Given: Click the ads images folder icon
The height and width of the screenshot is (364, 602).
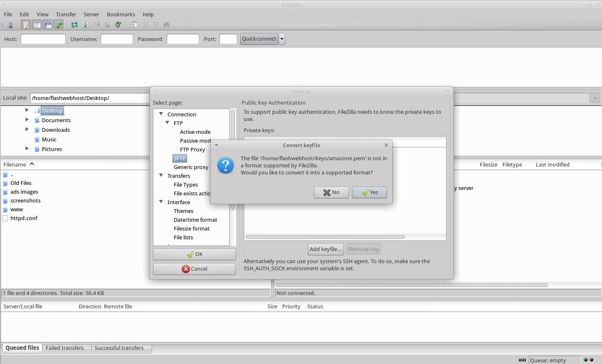Looking at the screenshot, I should pyautogui.click(x=5, y=192).
